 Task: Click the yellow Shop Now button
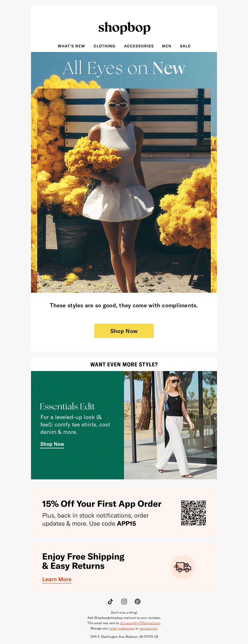[x=124, y=331]
